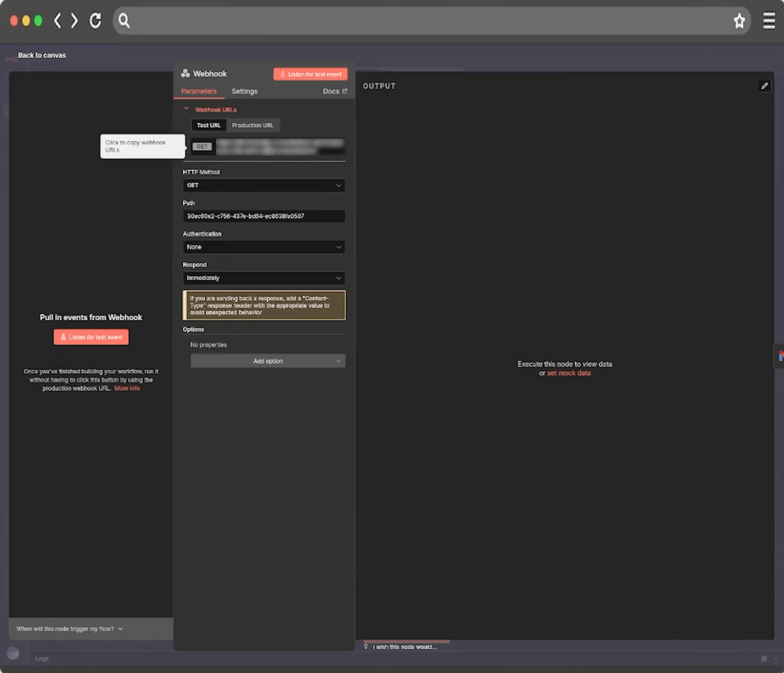
Task: Expand 'When will this node trigger my flow?'
Action: point(69,628)
